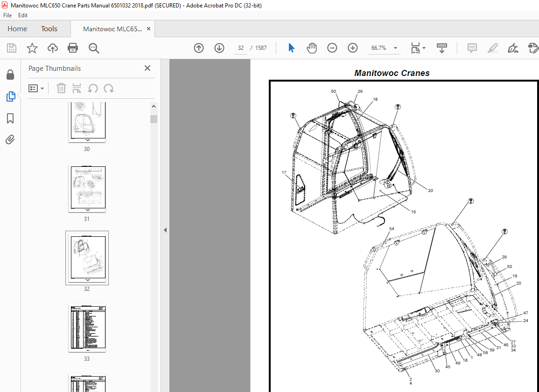Go to next page arrow

pos(219,48)
